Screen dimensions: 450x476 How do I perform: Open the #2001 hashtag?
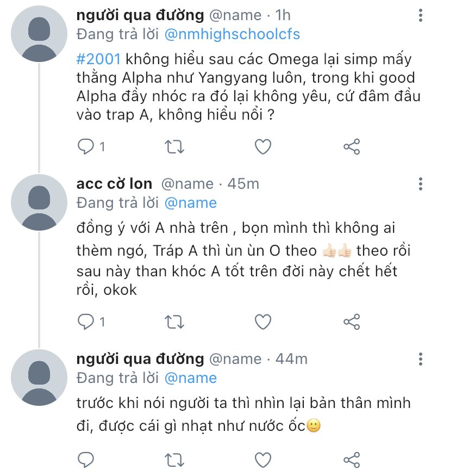pos(98,59)
